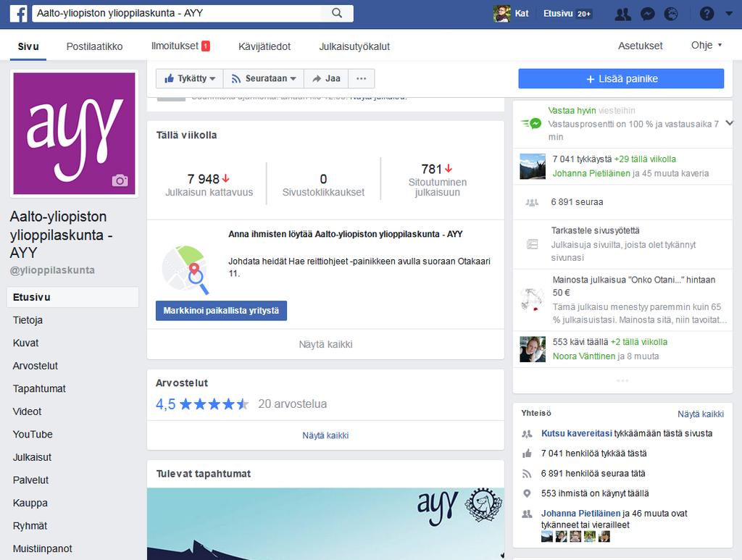Screen dimensions: 742x560
Task: Open the Seurataan dropdown button
Action: click(264, 78)
